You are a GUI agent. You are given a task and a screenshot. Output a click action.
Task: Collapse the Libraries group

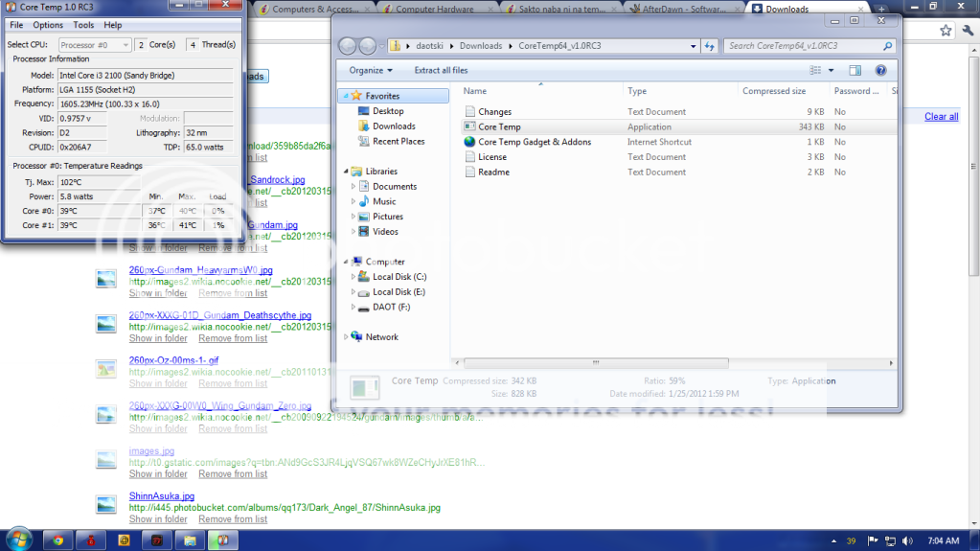click(x=346, y=171)
